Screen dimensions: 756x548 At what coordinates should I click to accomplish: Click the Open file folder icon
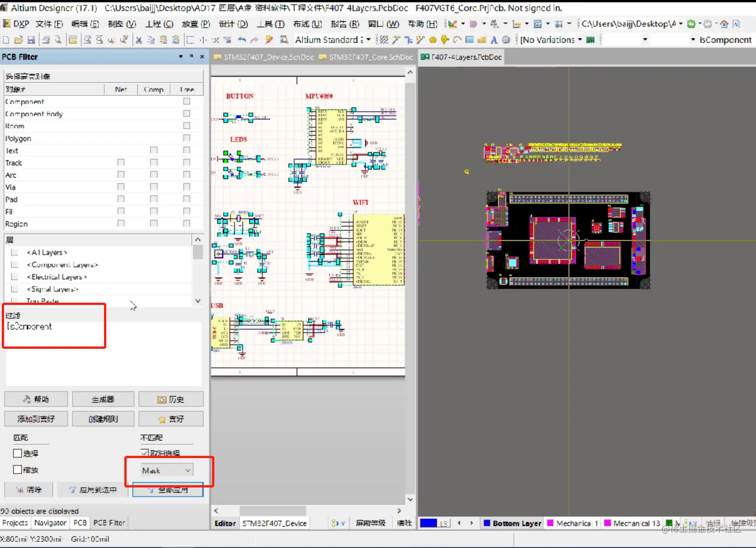(x=18, y=40)
